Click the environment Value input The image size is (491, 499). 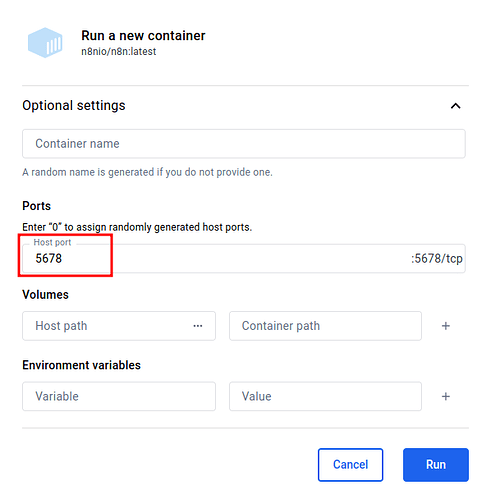point(325,396)
